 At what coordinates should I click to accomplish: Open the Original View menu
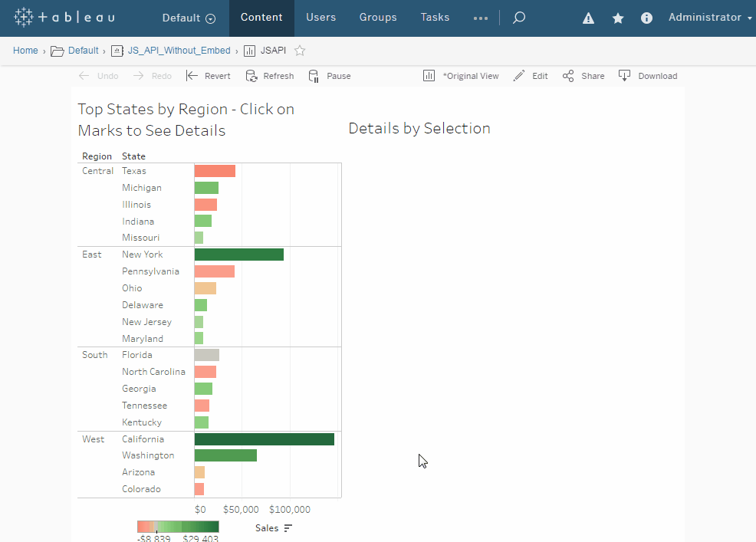click(461, 76)
